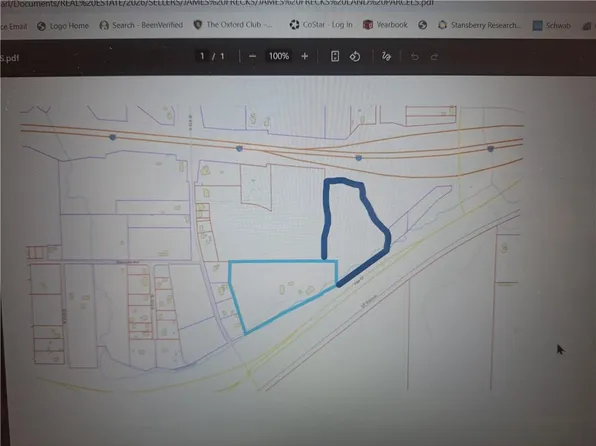Open the CoStar - Log In bookmark
Image resolution: width=596 pixels, height=446 pixels.
pyautogui.click(x=321, y=25)
